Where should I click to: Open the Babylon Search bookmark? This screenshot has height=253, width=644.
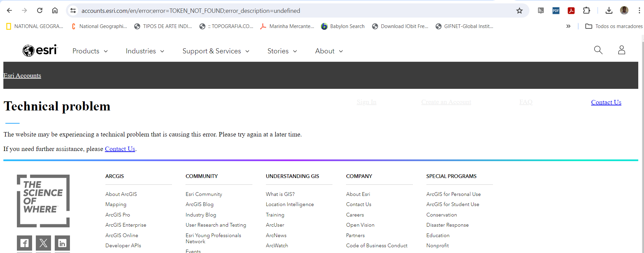[x=343, y=26]
